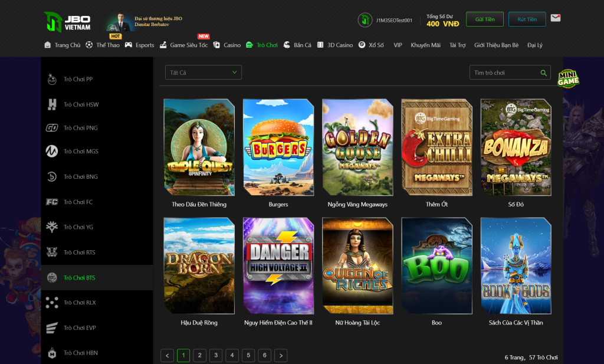Open the Dragon Born game thumbnail
The width and height of the screenshot is (604, 364).
(x=199, y=266)
